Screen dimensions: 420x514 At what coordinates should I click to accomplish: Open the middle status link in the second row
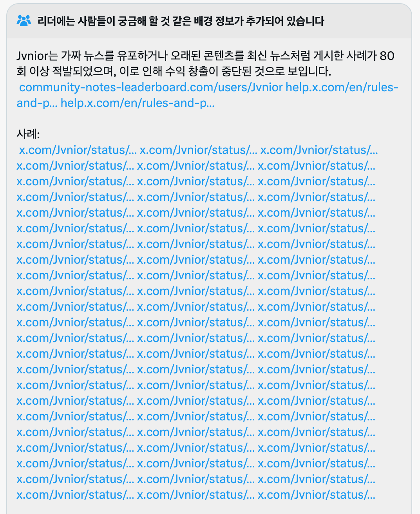[x=196, y=166]
